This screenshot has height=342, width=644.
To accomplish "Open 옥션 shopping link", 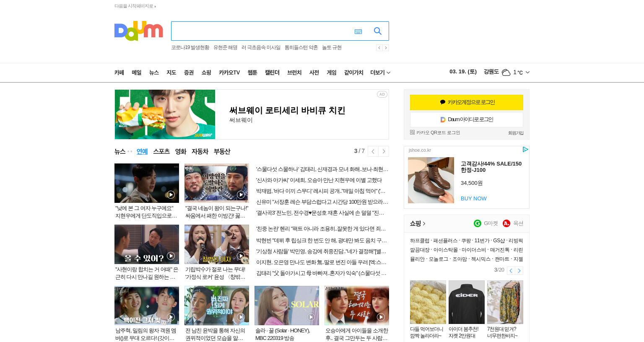I will click(x=513, y=223).
